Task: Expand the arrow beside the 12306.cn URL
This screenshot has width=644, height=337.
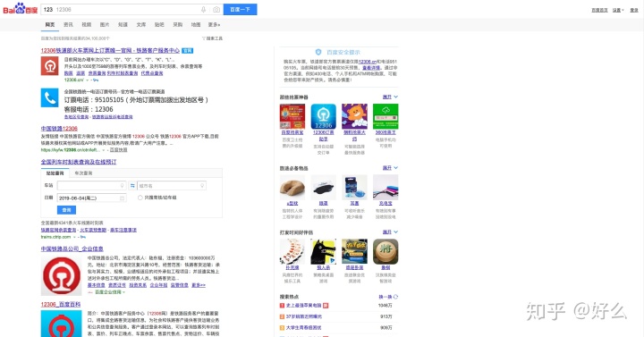Action: coord(88,80)
